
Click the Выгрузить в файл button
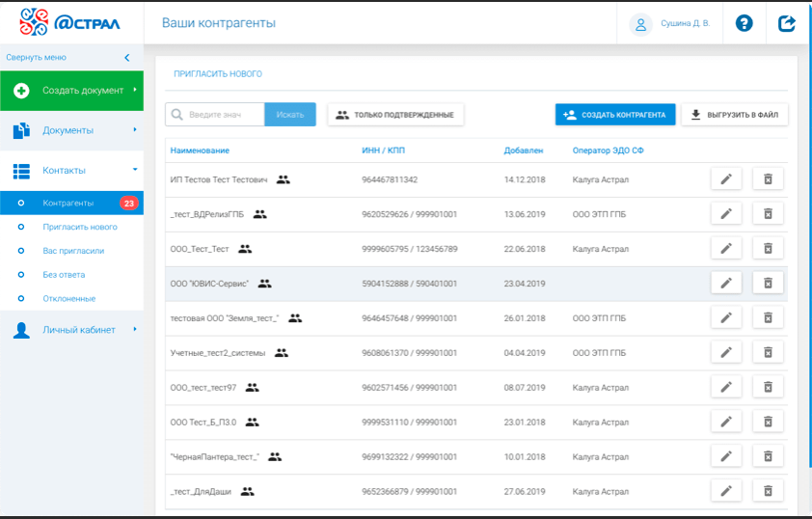point(735,115)
